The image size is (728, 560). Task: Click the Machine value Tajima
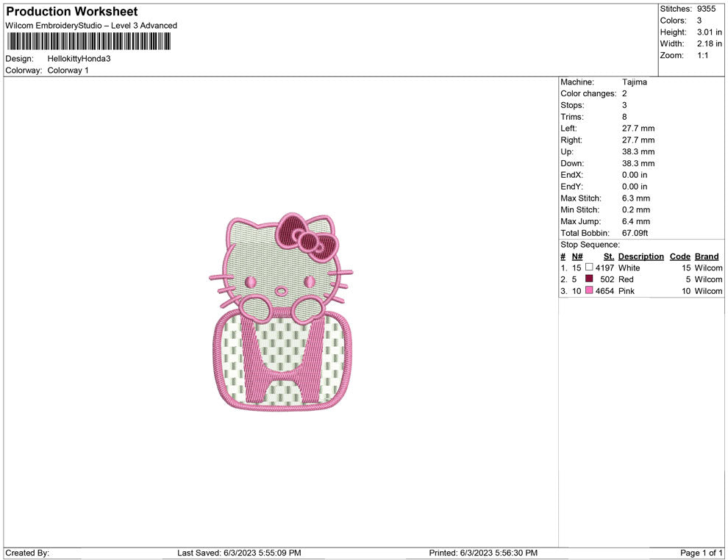pyautogui.click(x=634, y=82)
